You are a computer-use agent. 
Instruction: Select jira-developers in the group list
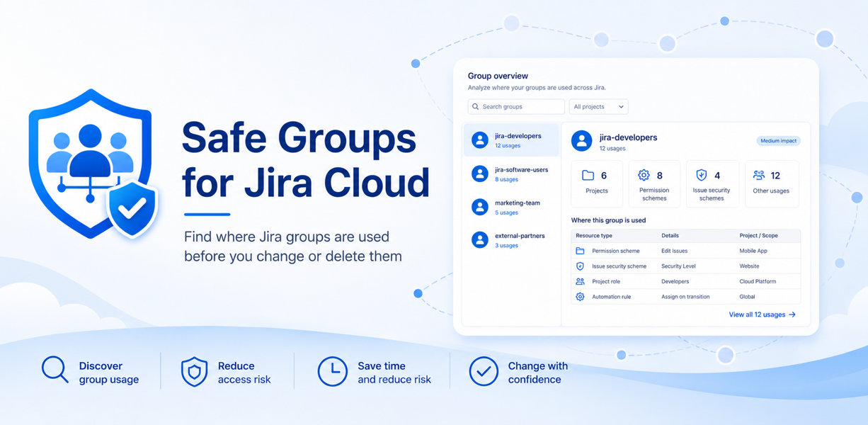[x=511, y=140]
